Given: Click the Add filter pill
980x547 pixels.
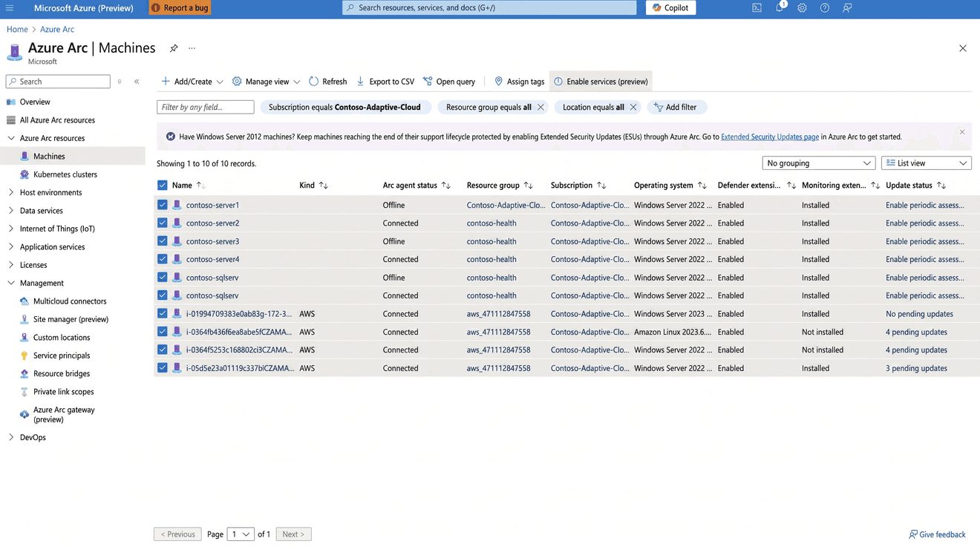Looking at the screenshot, I should [x=676, y=108].
